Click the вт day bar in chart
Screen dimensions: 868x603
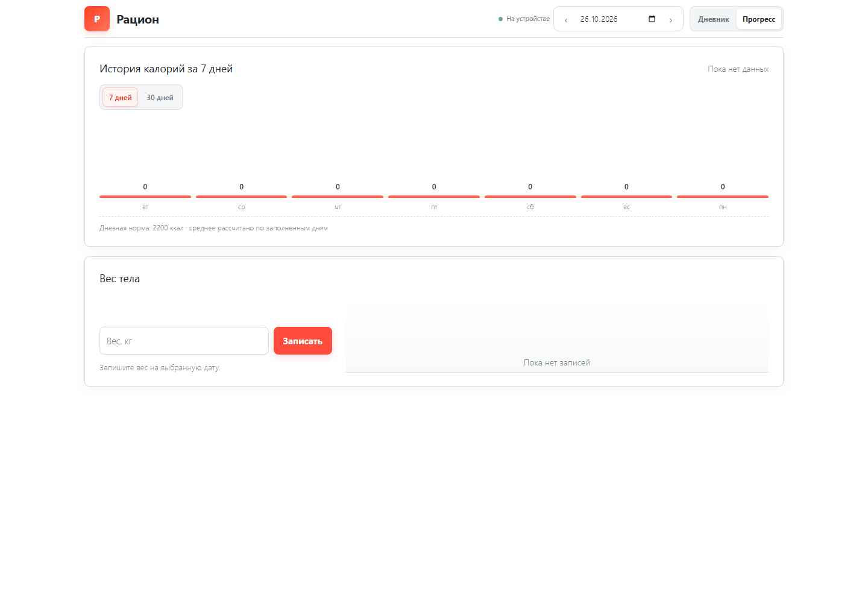point(145,197)
